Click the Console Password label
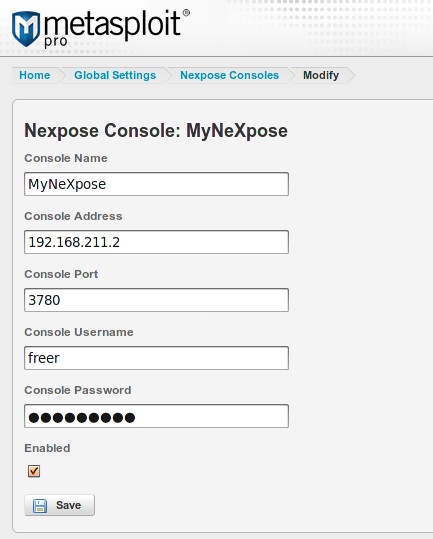 click(x=78, y=390)
